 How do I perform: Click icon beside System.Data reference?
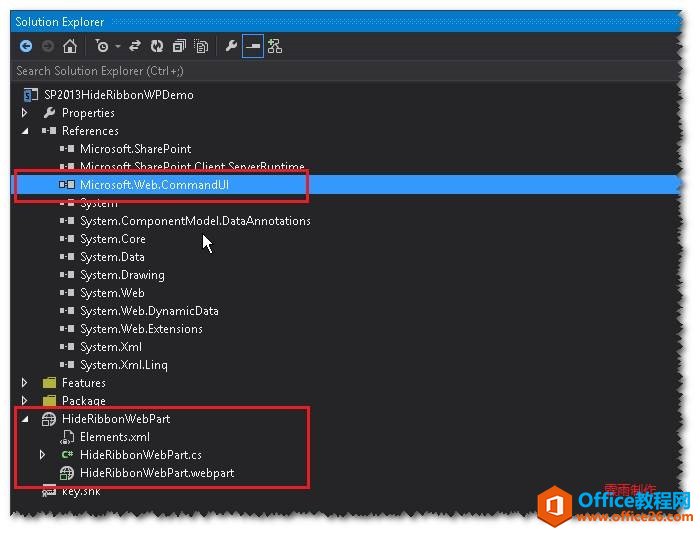point(67,257)
